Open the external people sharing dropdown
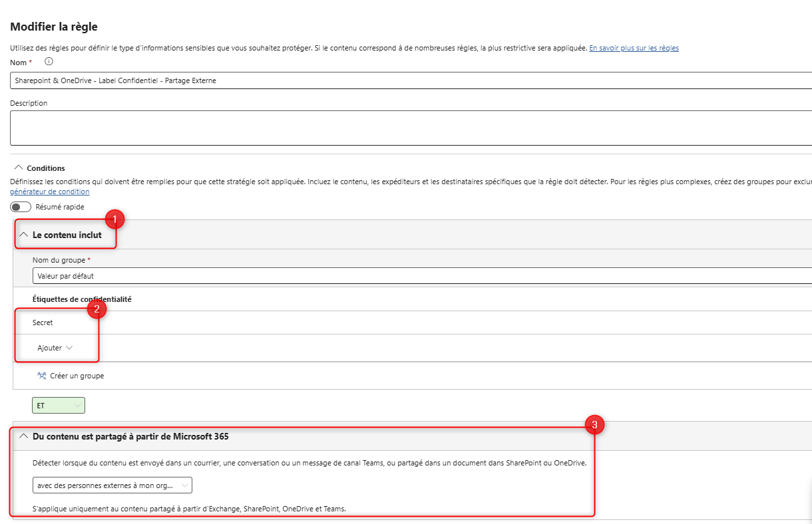Image resolution: width=812 pixels, height=524 pixels. 112,485
